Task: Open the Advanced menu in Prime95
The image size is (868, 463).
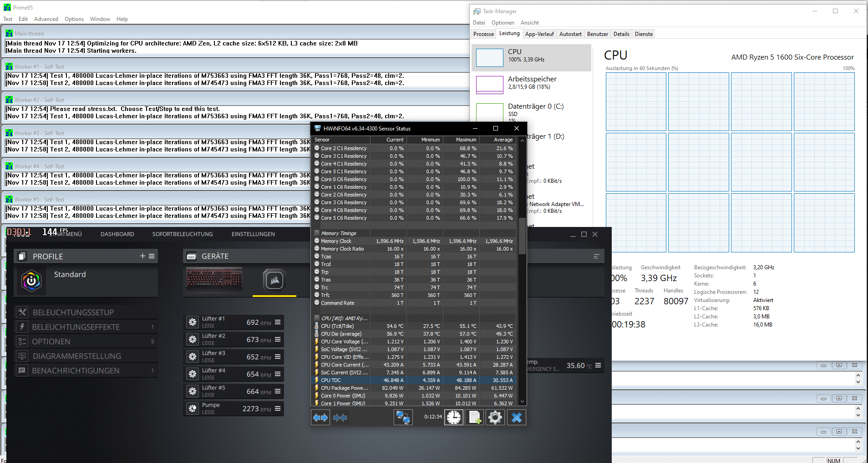Action: click(46, 19)
